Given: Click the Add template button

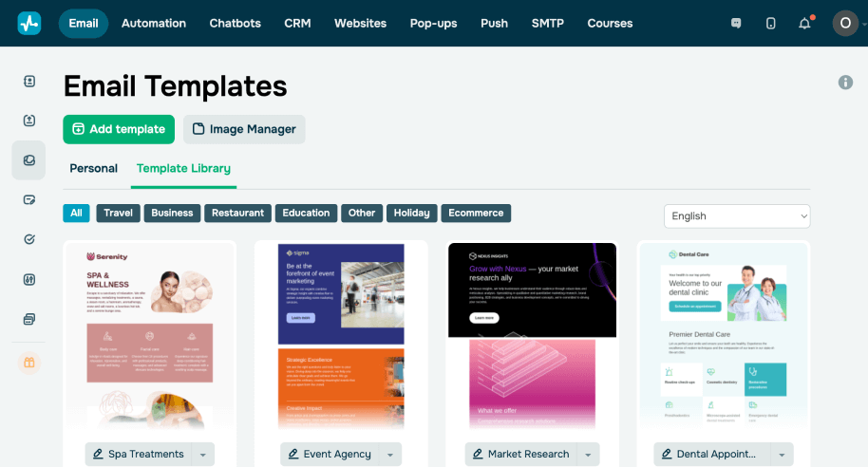Looking at the screenshot, I should (x=119, y=129).
